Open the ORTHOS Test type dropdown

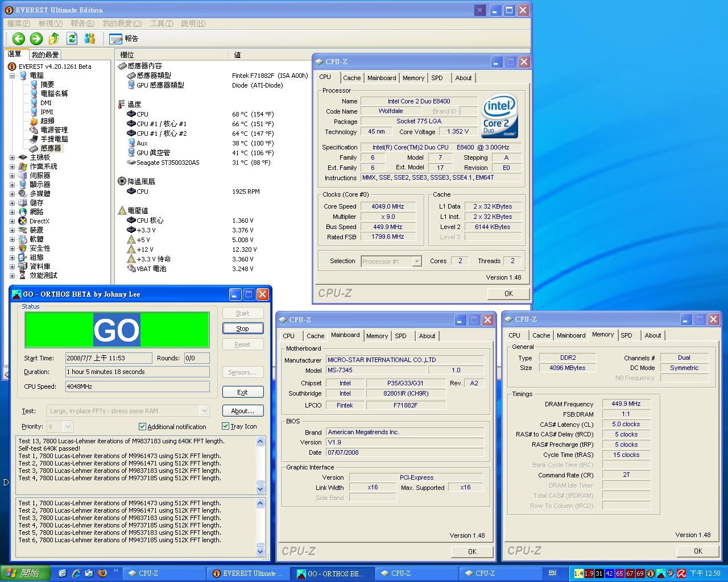click(204, 411)
